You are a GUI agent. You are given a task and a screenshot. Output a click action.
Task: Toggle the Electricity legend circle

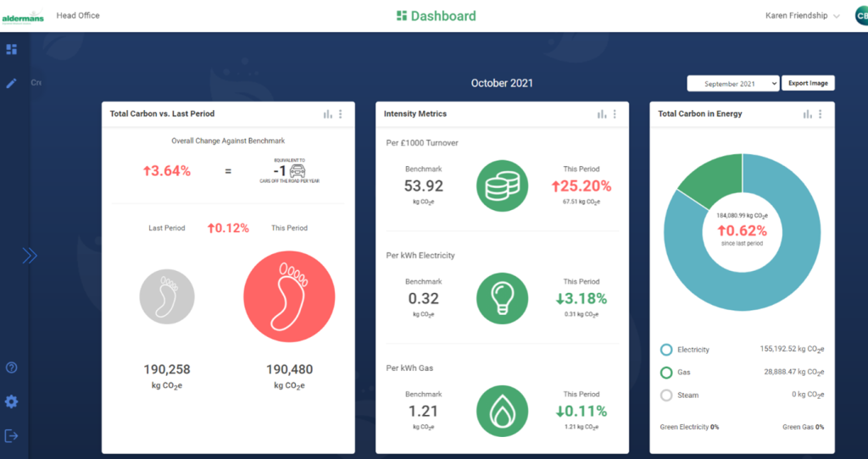(x=666, y=350)
